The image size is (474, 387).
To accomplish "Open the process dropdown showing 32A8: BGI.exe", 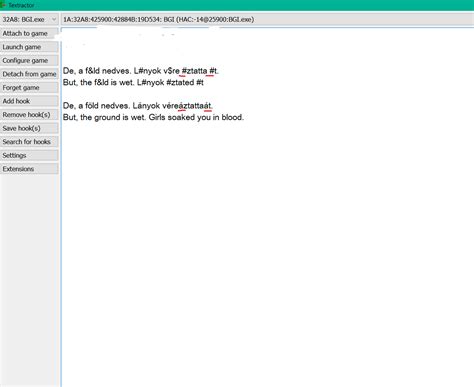I will (x=29, y=19).
